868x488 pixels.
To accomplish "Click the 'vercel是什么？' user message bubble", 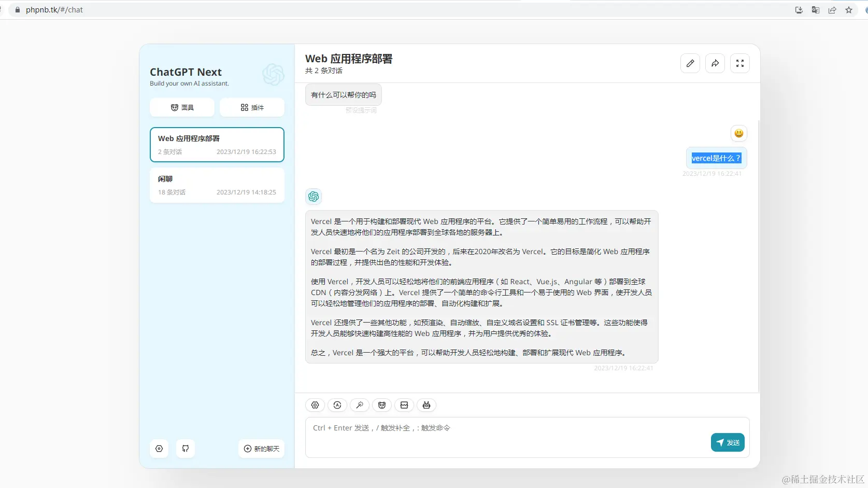I will [x=716, y=158].
